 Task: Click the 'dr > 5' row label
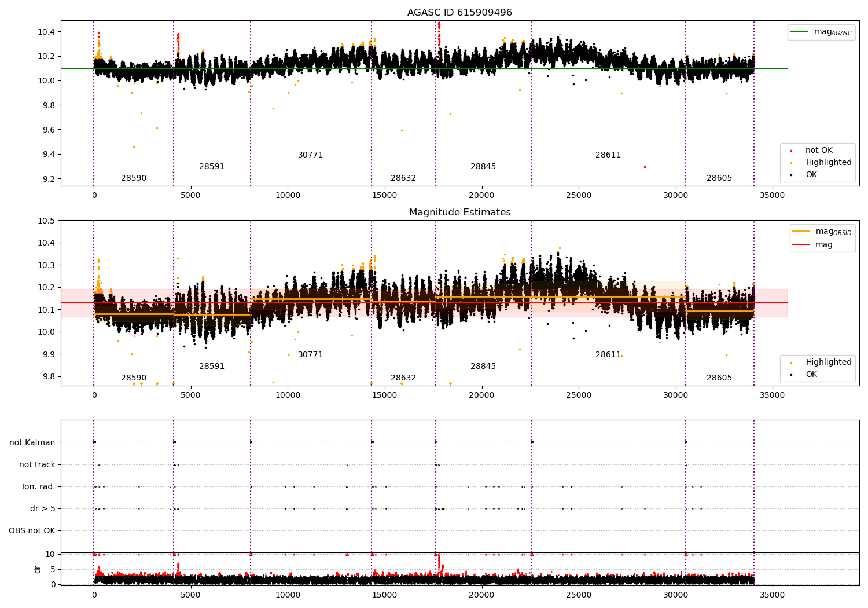pos(43,509)
